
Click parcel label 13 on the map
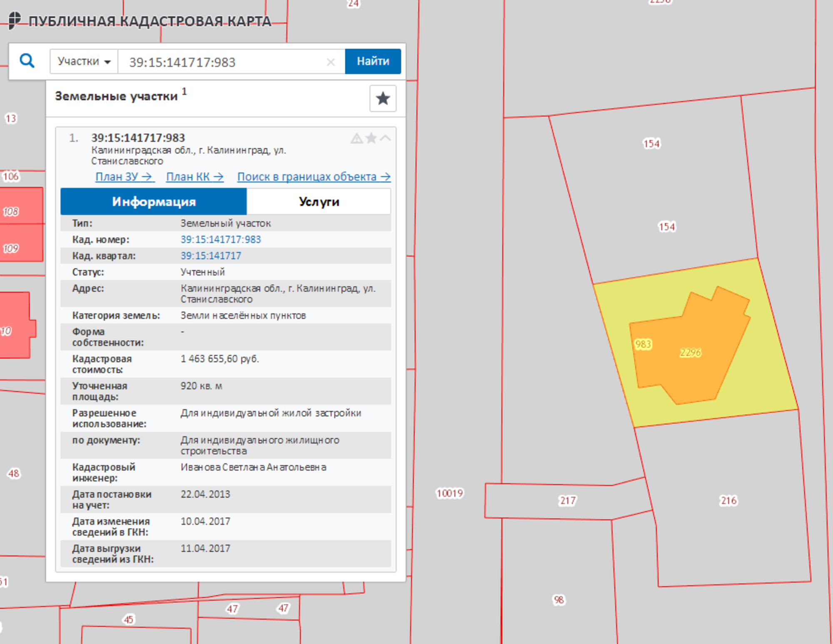[10, 119]
